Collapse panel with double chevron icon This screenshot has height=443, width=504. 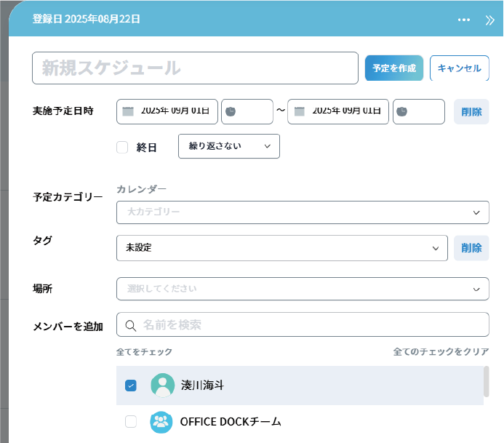point(489,20)
